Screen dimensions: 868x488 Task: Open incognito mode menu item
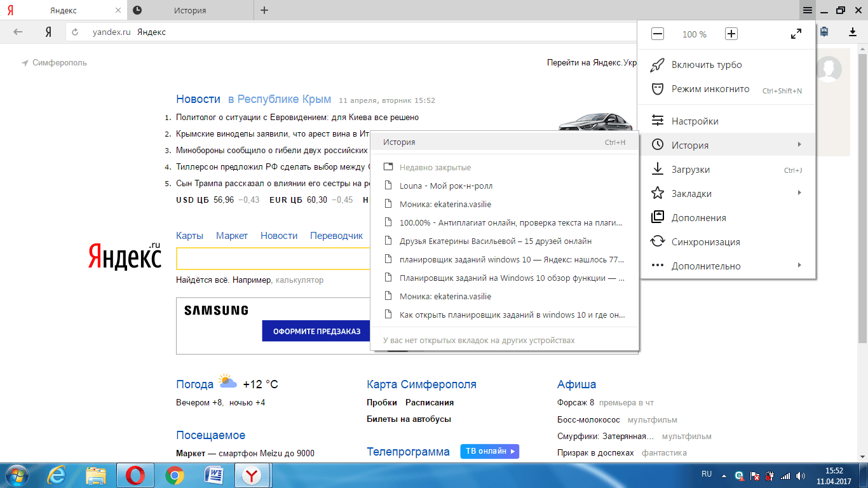tap(727, 89)
